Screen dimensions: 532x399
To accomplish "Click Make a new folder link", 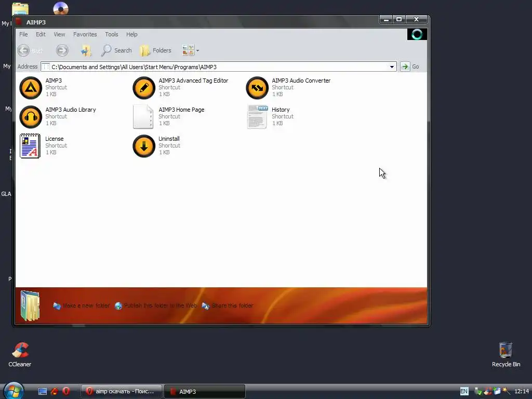I will 82,305.
